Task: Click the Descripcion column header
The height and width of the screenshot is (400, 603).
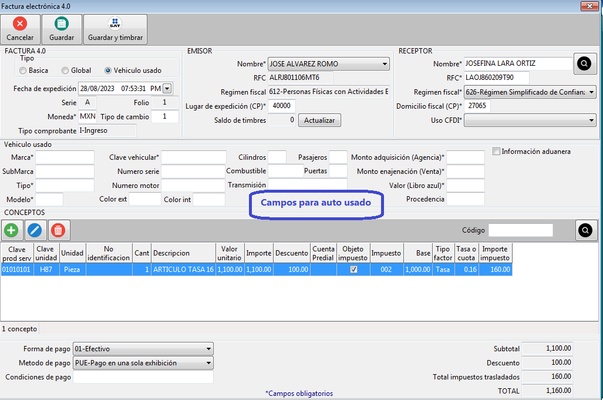Action: click(183, 253)
